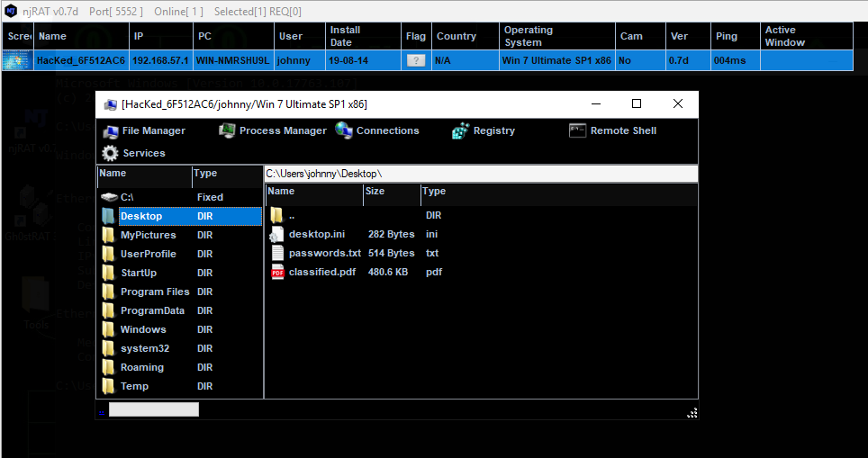The width and height of the screenshot is (868, 458).
Task: Open the Remote Shell tab
Action: (612, 131)
